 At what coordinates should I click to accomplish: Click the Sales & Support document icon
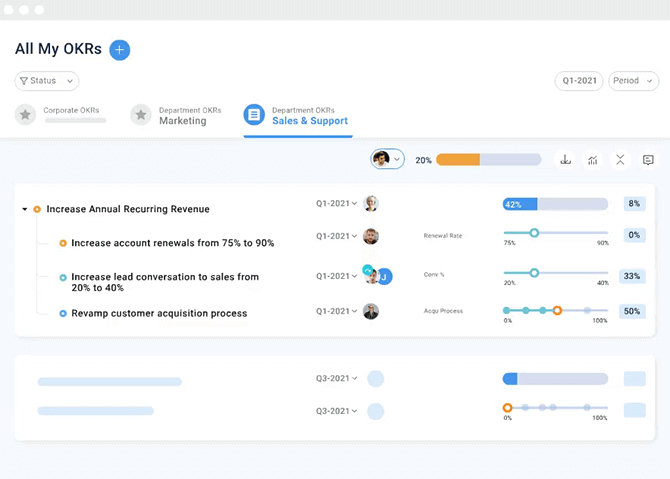coord(254,115)
